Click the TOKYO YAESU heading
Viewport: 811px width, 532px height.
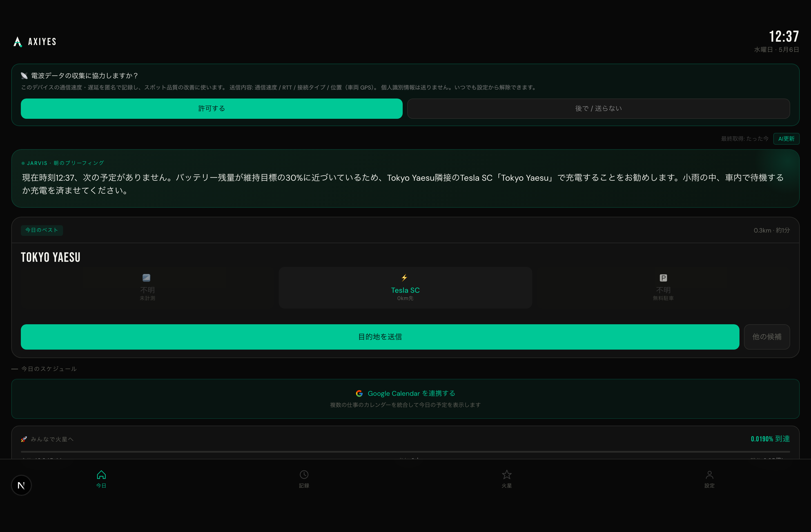50,257
